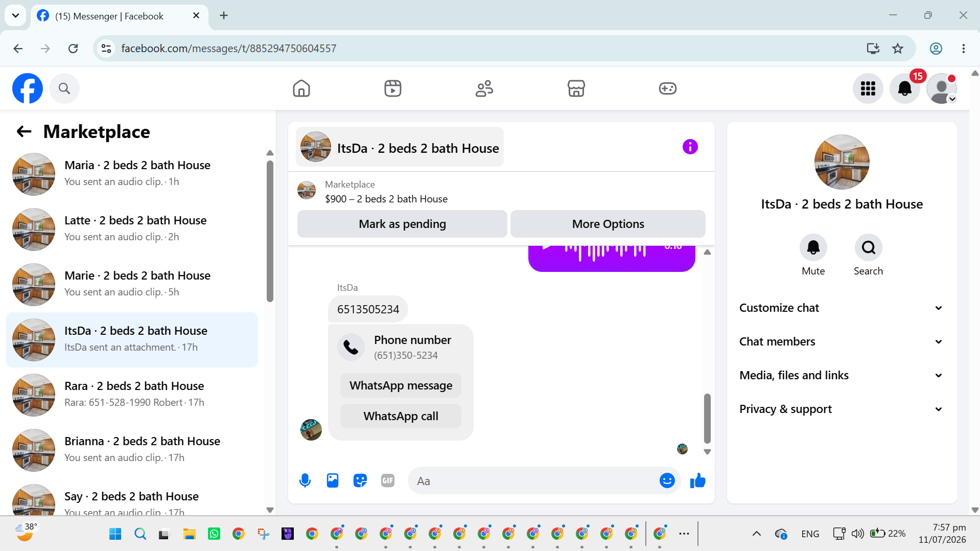Open the Reels video icon

tap(393, 88)
